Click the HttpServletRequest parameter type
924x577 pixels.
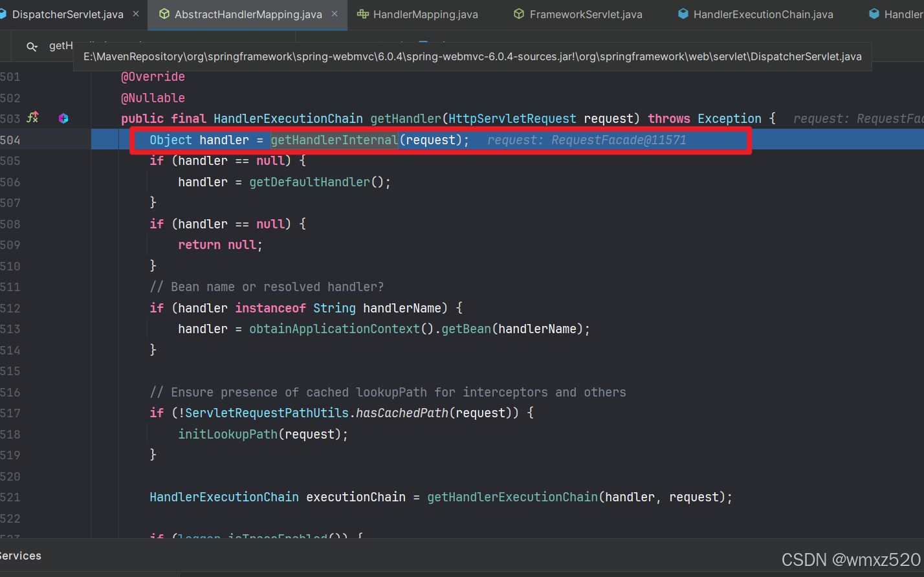[x=512, y=118]
